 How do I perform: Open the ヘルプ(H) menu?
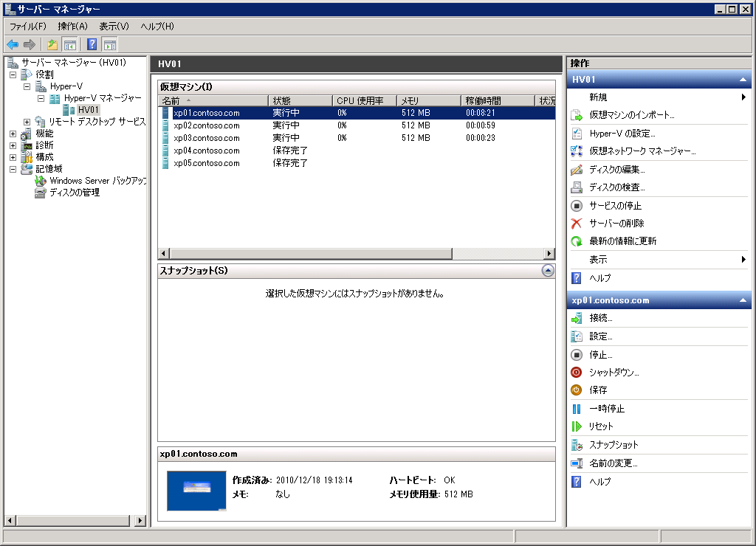click(157, 27)
